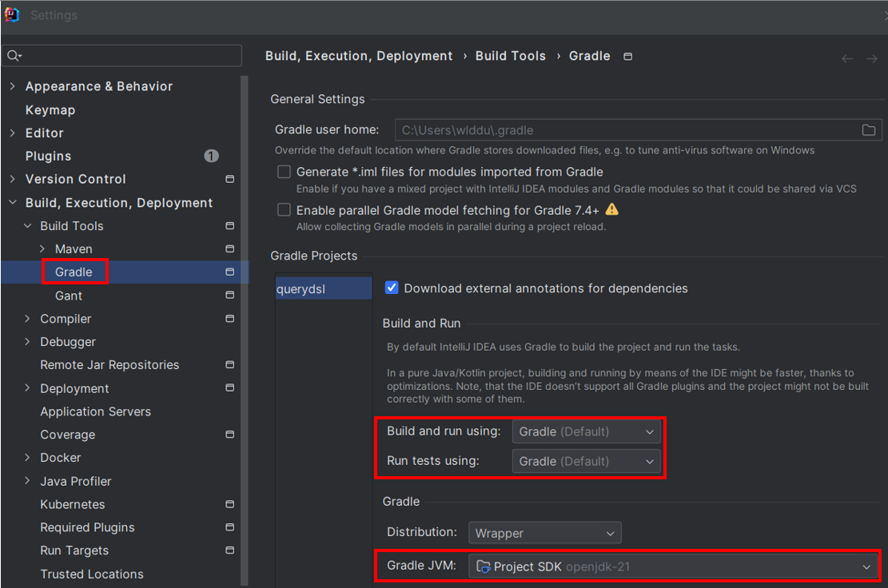The width and height of the screenshot is (888, 588).
Task: Click project-level icon on Coverage row
Action: pos(230,435)
